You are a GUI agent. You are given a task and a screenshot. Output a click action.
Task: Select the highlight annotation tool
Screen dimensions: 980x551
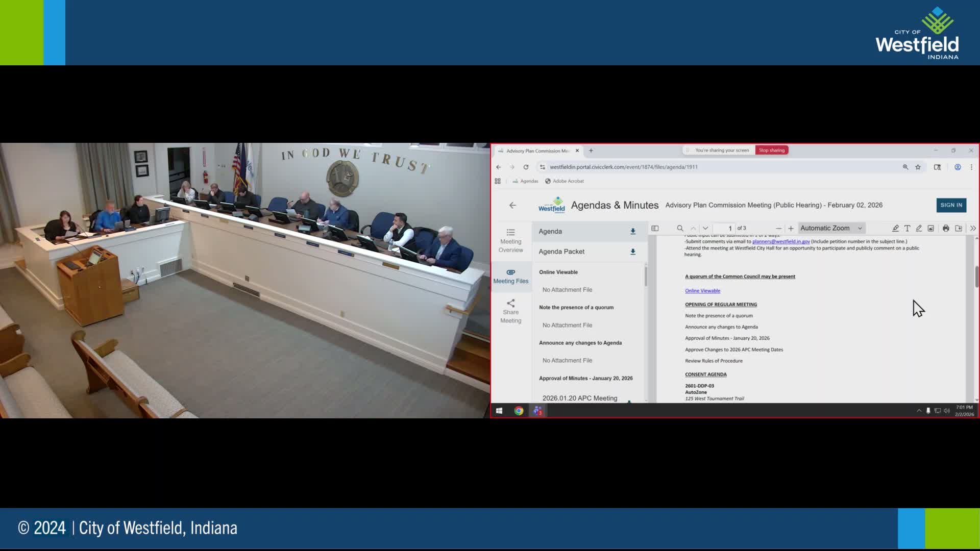click(895, 228)
